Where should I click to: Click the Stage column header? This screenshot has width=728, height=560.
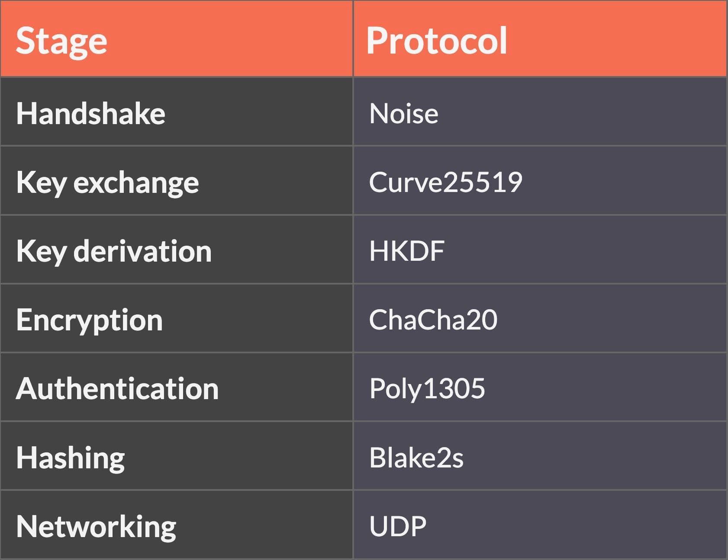61,41
